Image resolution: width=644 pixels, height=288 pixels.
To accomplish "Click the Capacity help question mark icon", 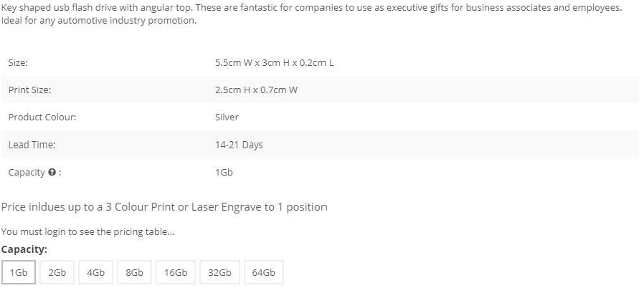I will [x=52, y=173].
